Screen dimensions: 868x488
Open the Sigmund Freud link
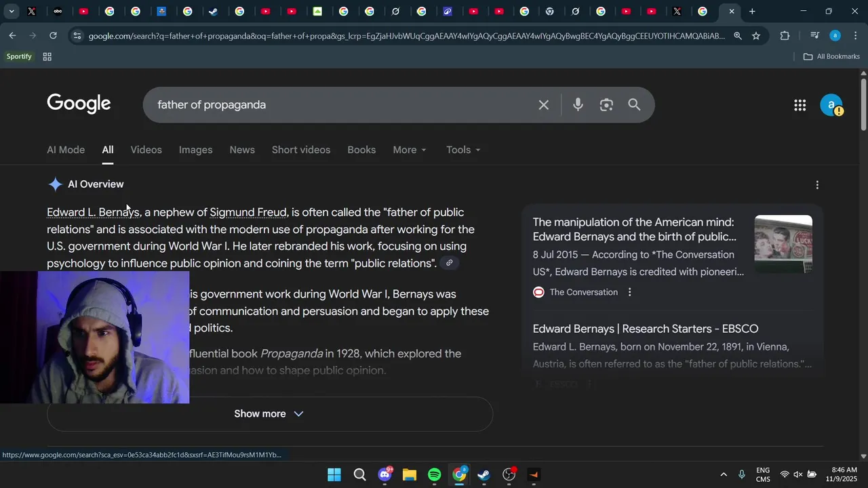pyautogui.click(x=248, y=213)
